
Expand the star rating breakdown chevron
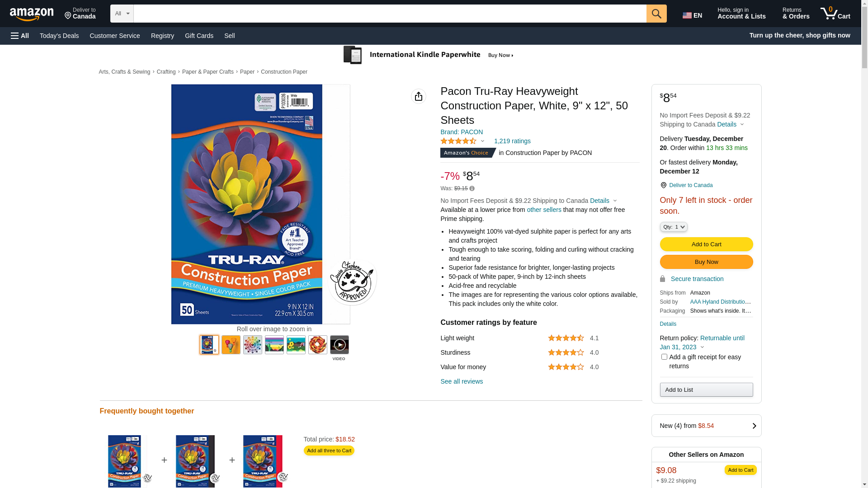point(482,141)
